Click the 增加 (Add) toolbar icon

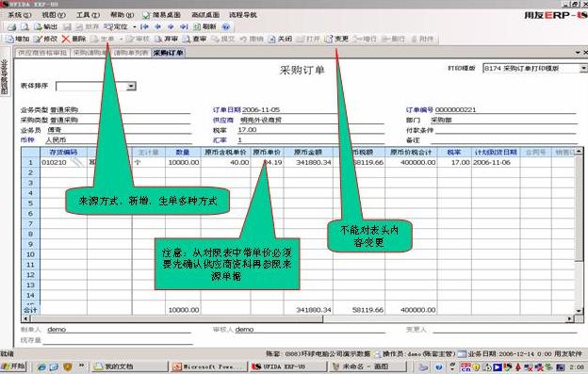[x=9, y=39]
